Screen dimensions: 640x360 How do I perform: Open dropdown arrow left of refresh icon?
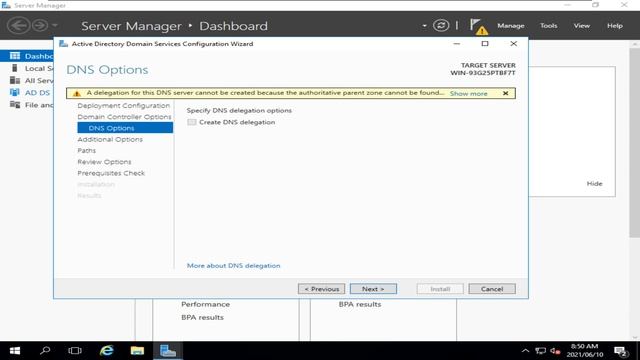tap(424, 26)
